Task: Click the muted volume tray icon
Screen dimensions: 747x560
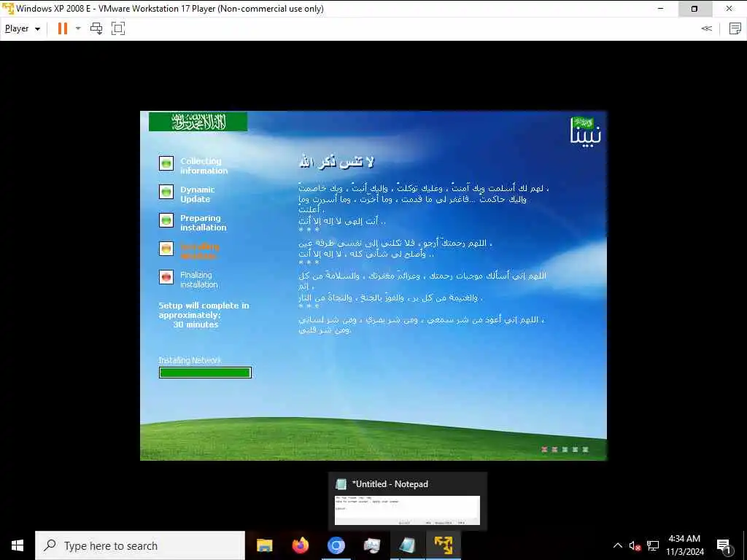Action: point(635,545)
